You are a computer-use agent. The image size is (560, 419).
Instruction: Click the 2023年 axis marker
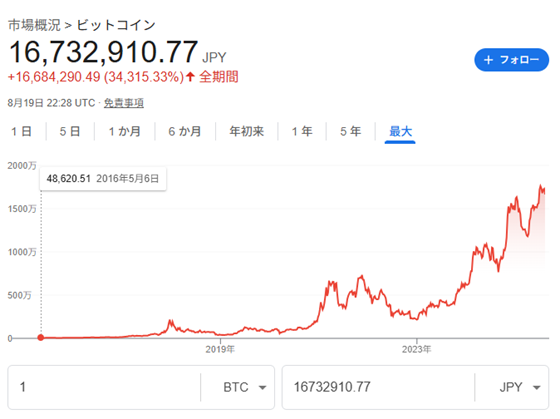(x=416, y=349)
